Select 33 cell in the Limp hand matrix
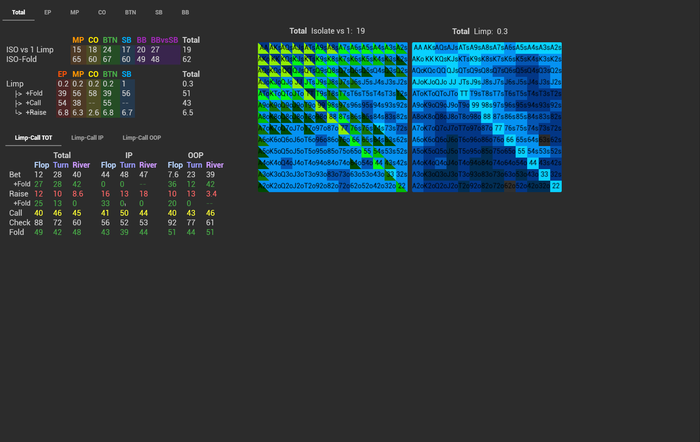Viewport: 700px width, 442px height. [544, 175]
